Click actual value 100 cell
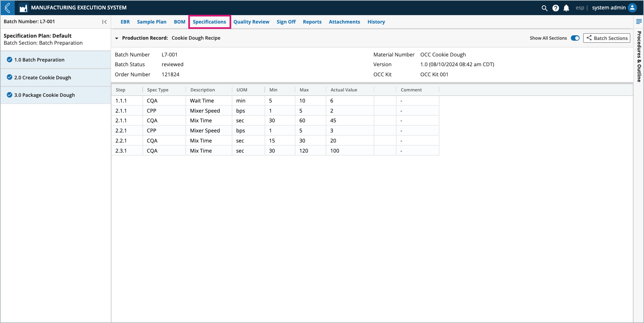Viewport: 644px width, 323px height. (x=350, y=151)
